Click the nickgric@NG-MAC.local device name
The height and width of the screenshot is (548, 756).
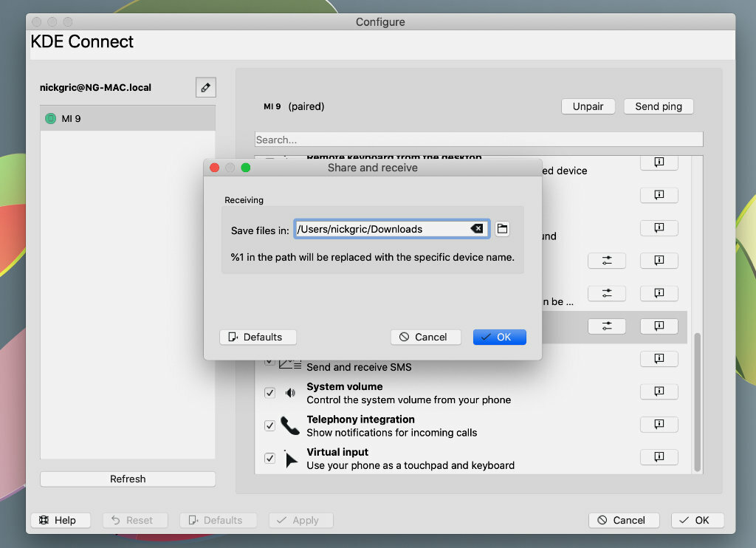pos(95,87)
